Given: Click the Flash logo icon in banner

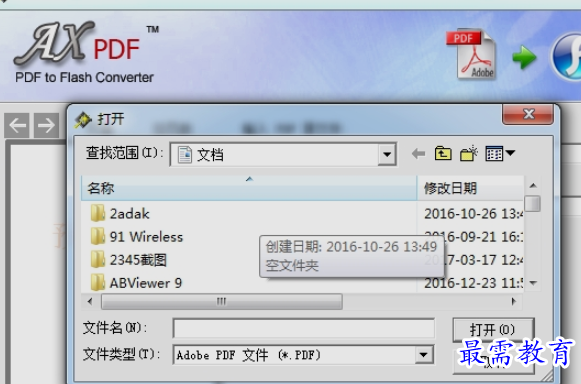Looking at the screenshot, I should click(x=566, y=56).
